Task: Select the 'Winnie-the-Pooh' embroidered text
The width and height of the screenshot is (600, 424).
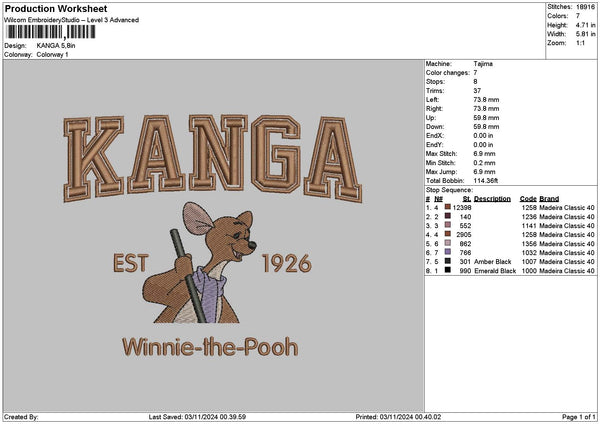Action: pos(210,347)
